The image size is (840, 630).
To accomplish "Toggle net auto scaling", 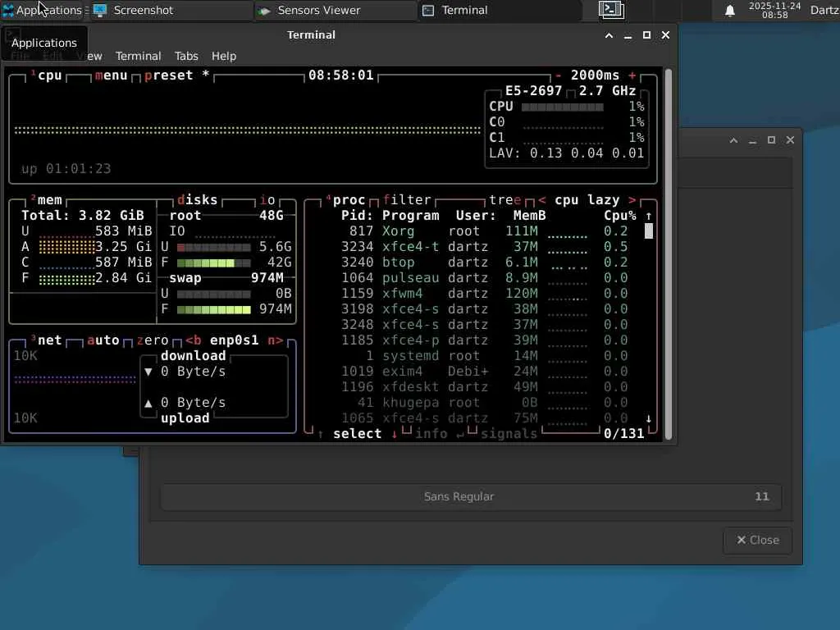I will (103, 340).
